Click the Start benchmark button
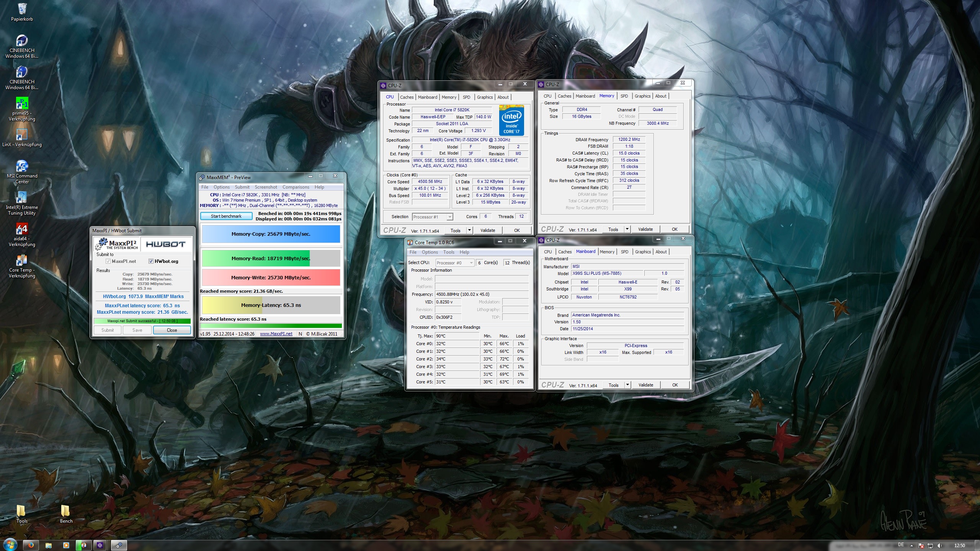The image size is (980, 551). 226,216
